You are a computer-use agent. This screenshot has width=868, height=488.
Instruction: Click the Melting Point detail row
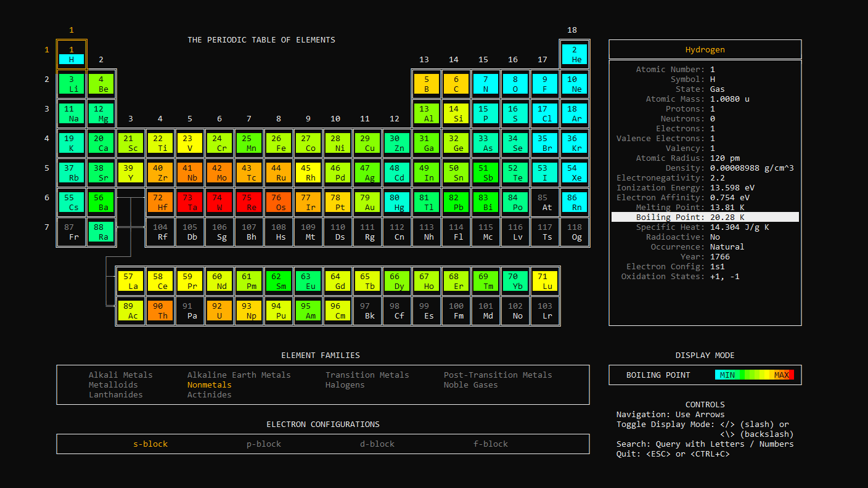pos(705,207)
